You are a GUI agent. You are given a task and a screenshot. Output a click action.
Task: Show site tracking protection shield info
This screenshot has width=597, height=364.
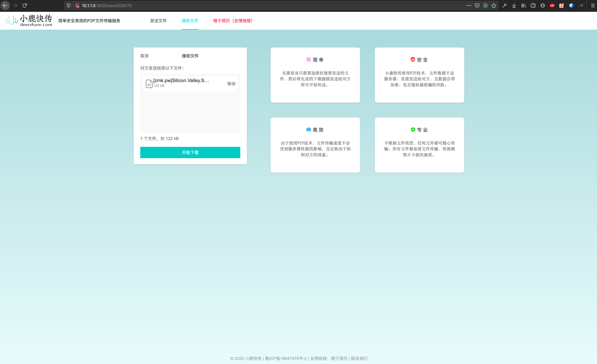click(x=69, y=6)
